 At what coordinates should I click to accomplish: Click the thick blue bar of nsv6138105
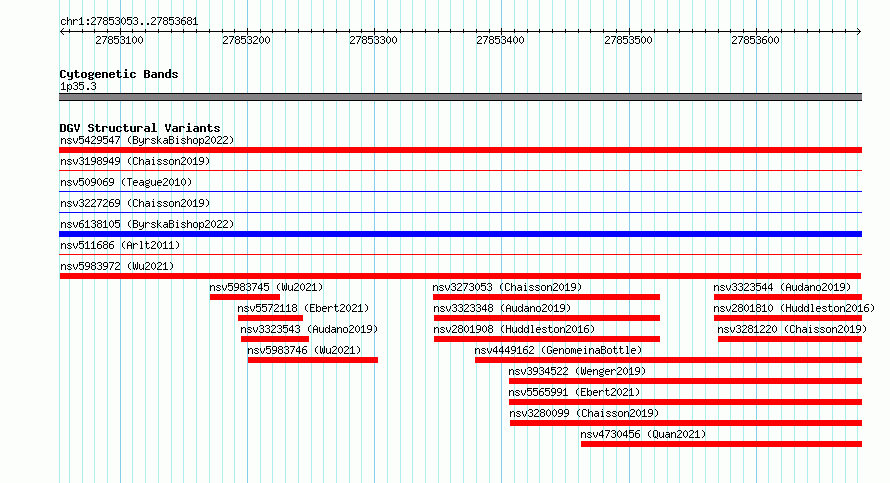(x=460, y=234)
